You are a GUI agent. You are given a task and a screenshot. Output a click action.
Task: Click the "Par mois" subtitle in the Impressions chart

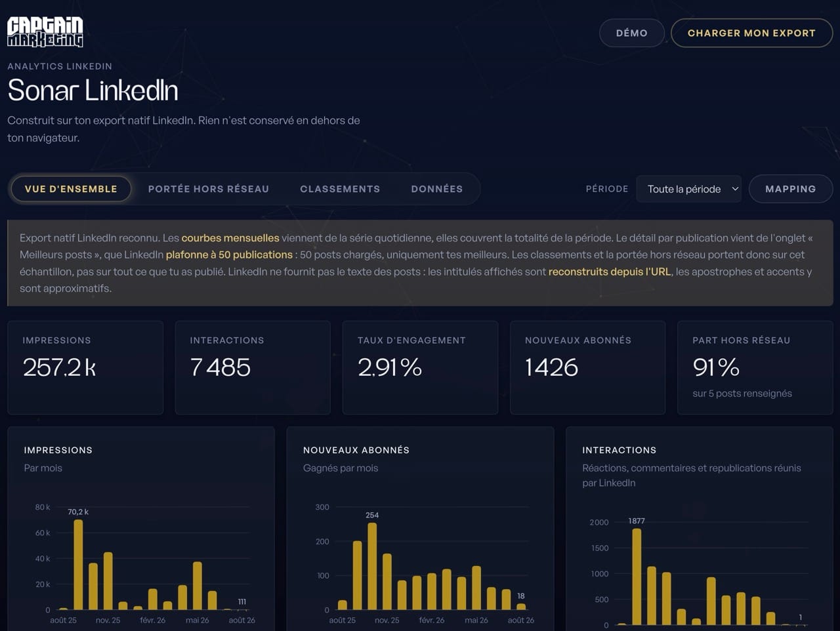click(43, 468)
